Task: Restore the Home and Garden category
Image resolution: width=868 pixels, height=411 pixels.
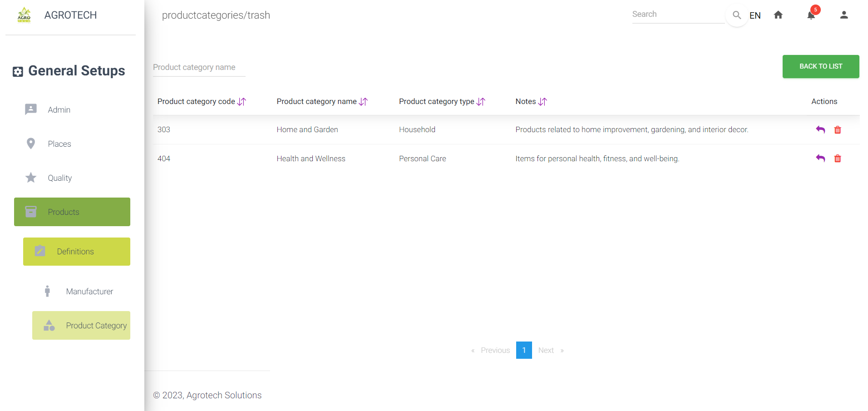Action: pos(820,130)
